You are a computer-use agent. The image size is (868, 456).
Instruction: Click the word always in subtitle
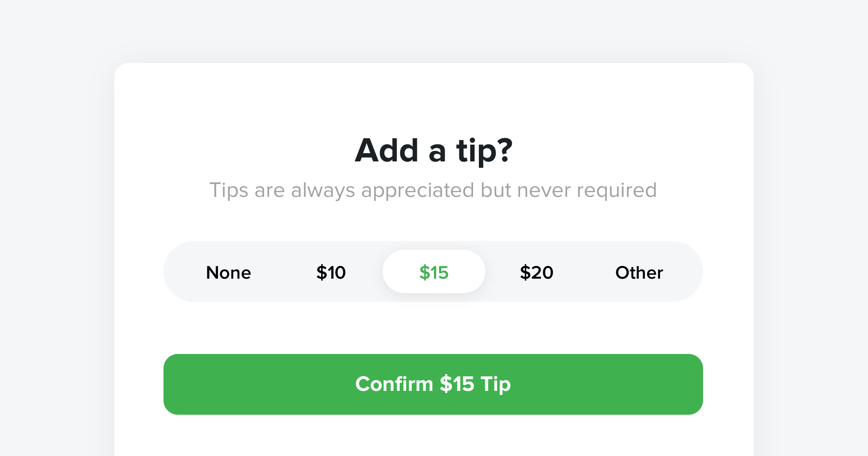click(x=323, y=191)
